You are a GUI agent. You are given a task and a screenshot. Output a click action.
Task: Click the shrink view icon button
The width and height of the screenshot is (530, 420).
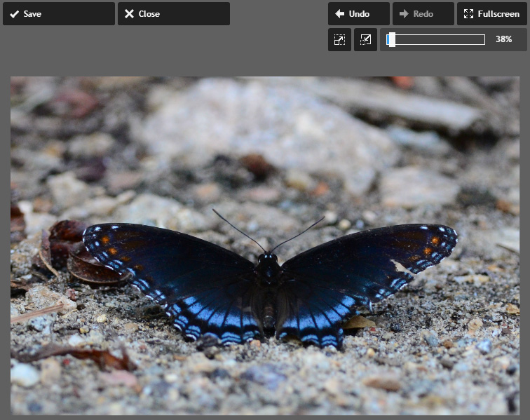pos(365,40)
